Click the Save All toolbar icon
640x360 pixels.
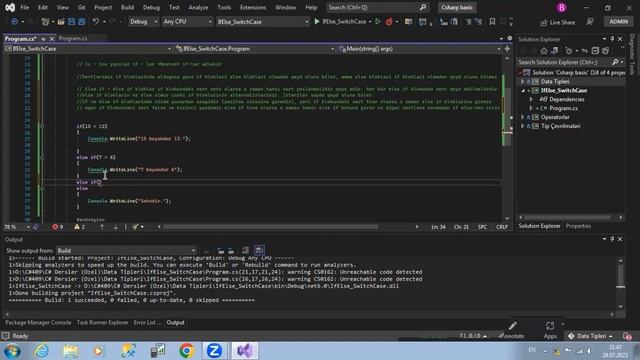coord(82,22)
